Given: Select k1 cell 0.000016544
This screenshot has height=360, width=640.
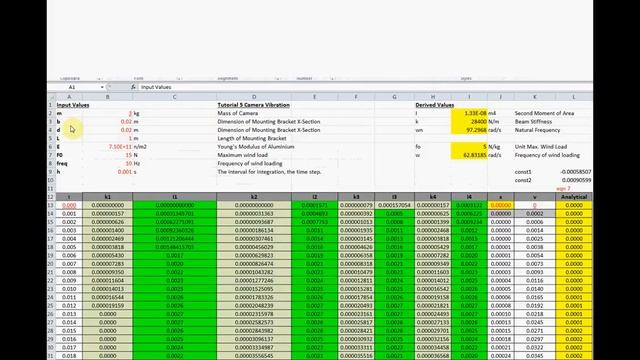Looking at the screenshot, I should pyautogui.click(x=108, y=298).
